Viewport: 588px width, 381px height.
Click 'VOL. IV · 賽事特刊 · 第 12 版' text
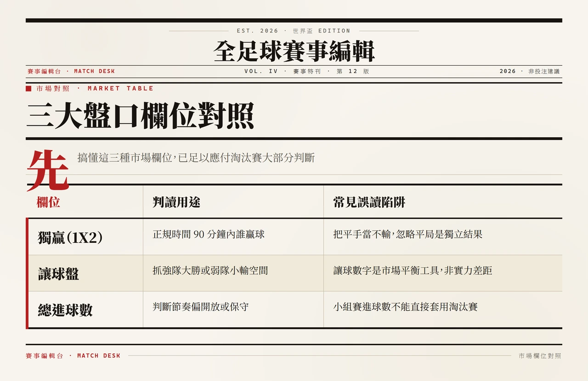(x=306, y=71)
